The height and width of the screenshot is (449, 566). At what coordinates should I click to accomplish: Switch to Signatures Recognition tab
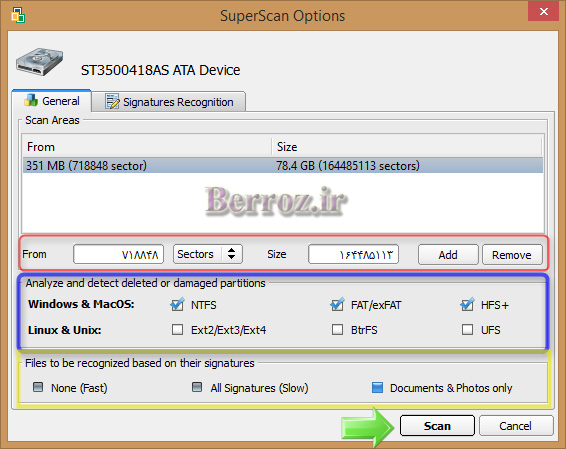tap(169, 102)
